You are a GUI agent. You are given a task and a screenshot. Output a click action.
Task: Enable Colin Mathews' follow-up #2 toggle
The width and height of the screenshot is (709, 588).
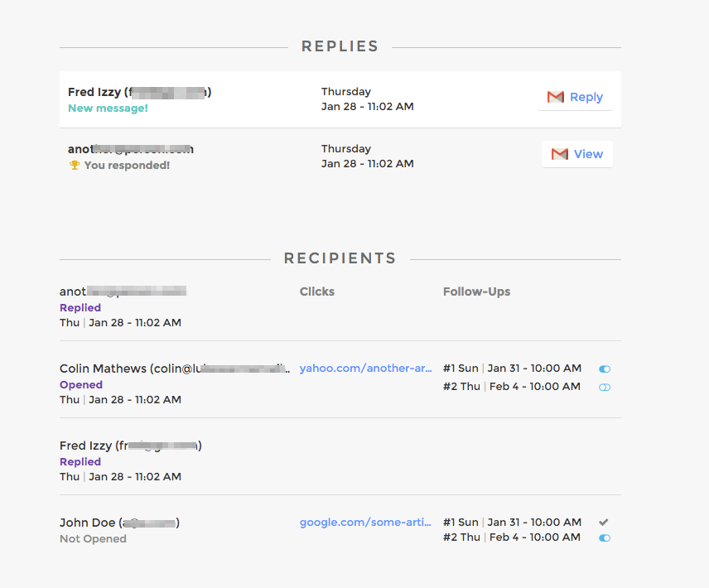[x=605, y=387]
